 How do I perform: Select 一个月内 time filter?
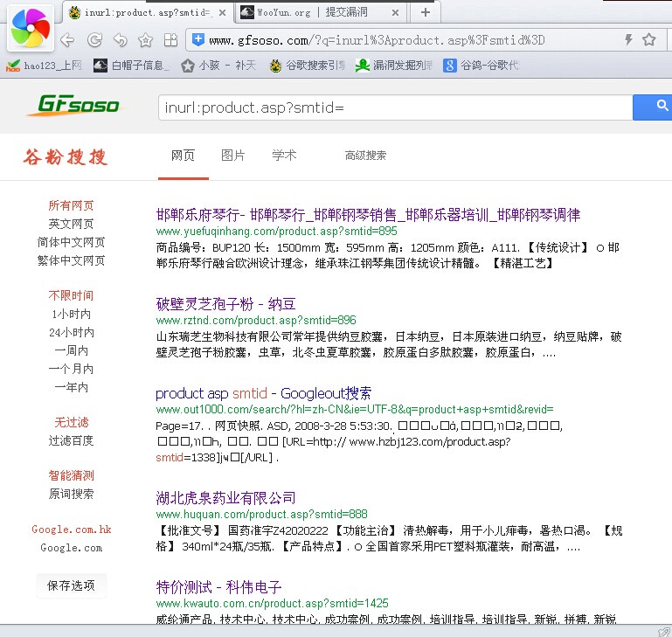pyautogui.click(x=71, y=369)
